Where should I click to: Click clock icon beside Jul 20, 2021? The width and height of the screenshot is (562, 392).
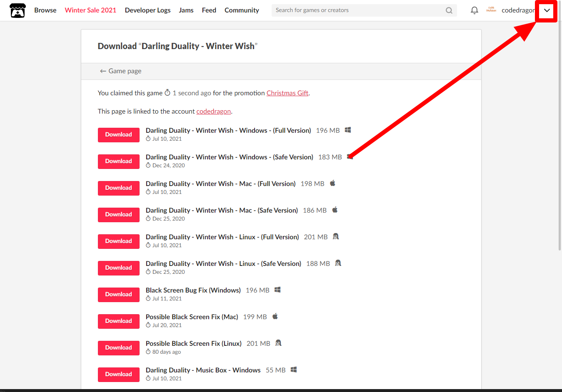pos(148,325)
